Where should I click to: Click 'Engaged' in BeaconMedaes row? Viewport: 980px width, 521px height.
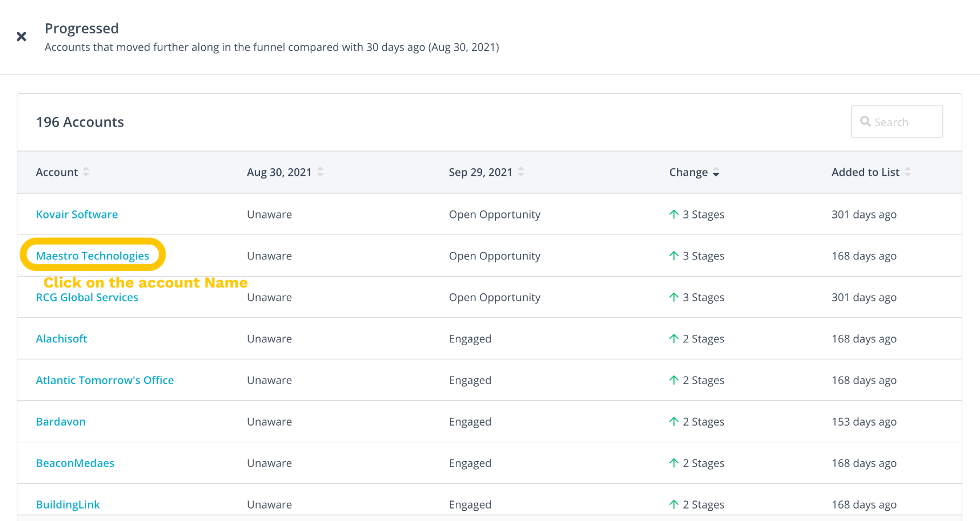[x=470, y=463]
